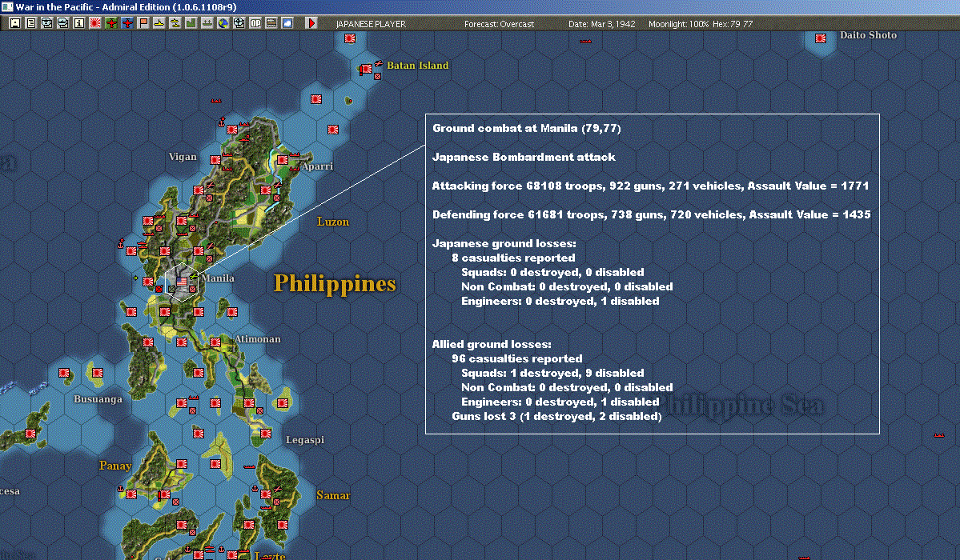This screenshot has height=560, width=960.
Task: Click Japanese flag marker above Busuanga label
Action: 98,372
